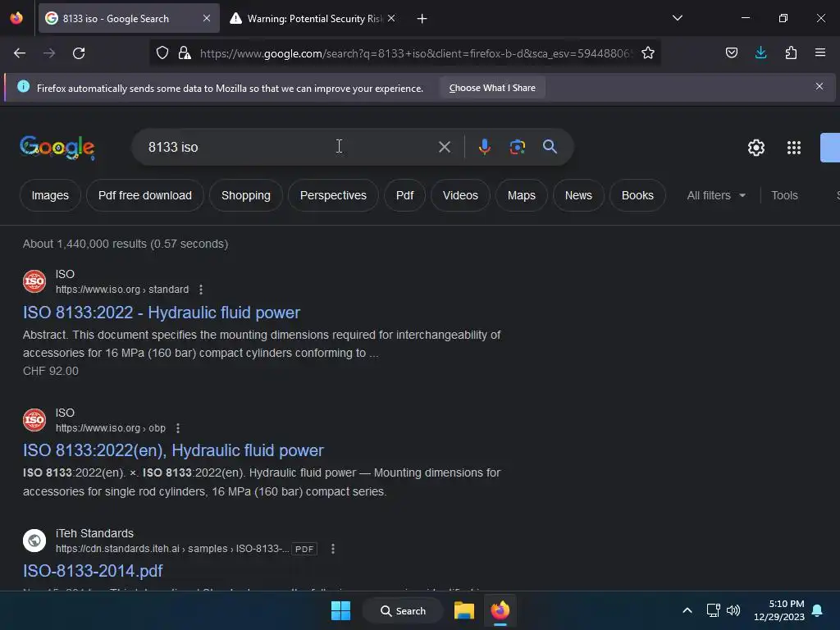Click the address bar URL
Image resolution: width=840 pixels, height=630 pixels.
(x=416, y=53)
